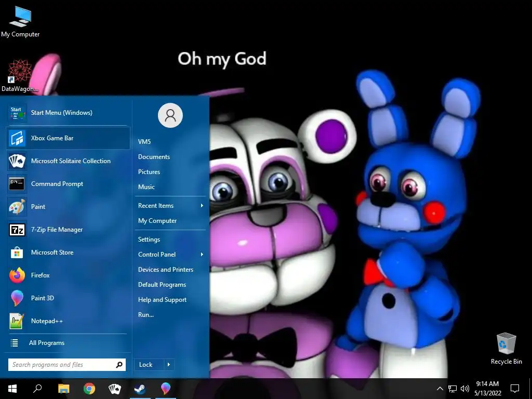Image resolution: width=532 pixels, height=399 pixels.
Task: Open Paint from the start menu
Action: click(68, 207)
